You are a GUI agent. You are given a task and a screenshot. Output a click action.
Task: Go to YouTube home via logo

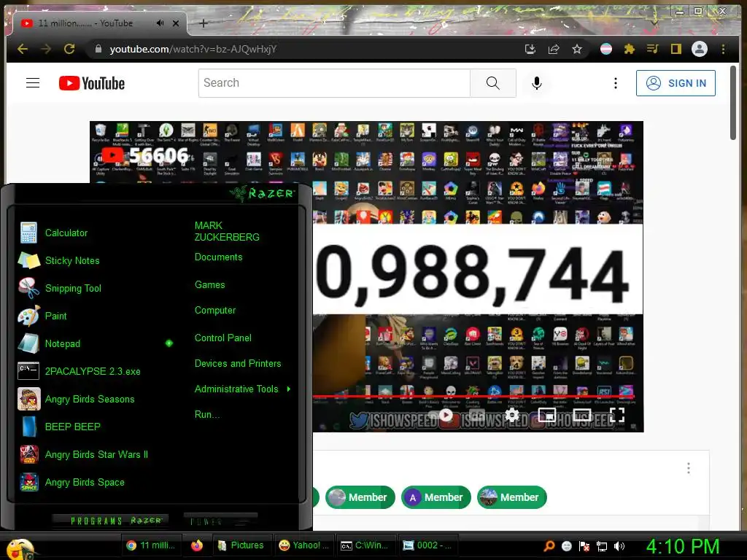point(91,83)
